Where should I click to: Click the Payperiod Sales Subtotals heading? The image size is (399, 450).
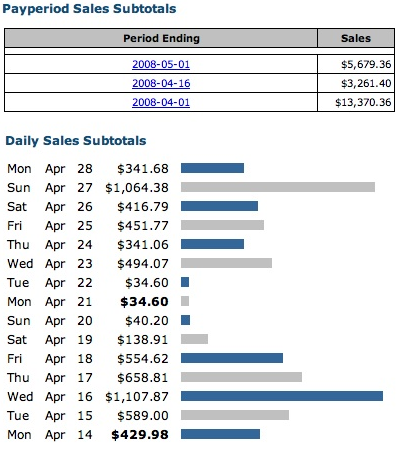[89, 9]
